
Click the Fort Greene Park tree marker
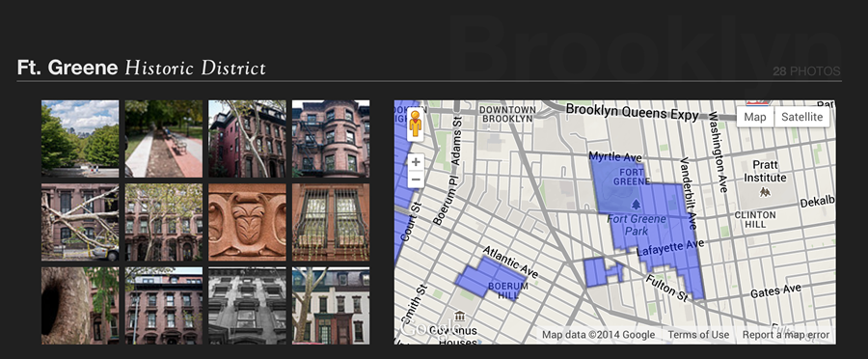pos(636,205)
